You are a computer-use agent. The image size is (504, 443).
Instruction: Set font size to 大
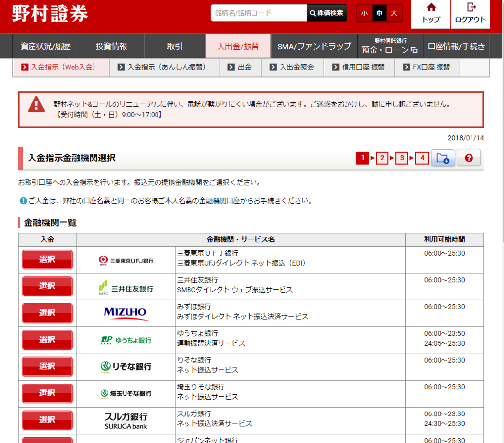394,13
